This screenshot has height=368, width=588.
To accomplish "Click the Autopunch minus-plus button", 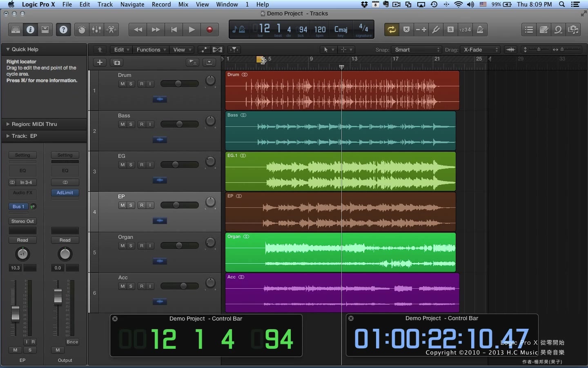I will coord(421,29).
